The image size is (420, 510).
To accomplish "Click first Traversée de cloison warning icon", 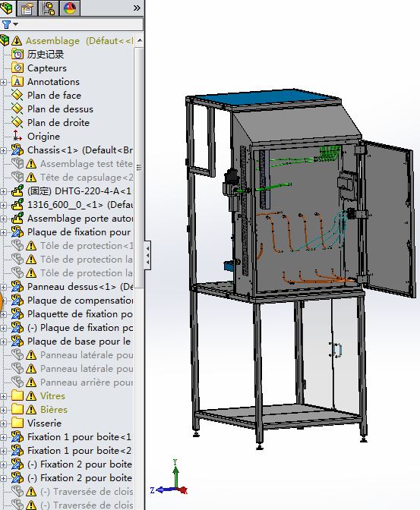I will pyautogui.click(x=31, y=492).
